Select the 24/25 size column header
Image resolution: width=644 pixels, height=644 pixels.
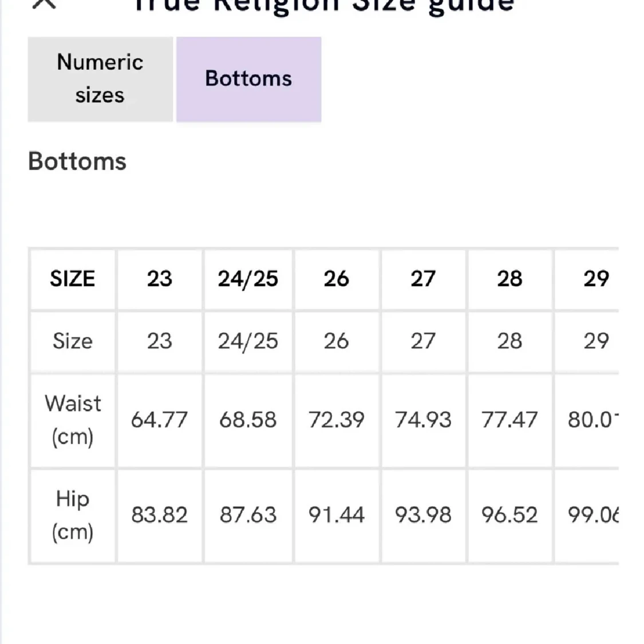[248, 279]
